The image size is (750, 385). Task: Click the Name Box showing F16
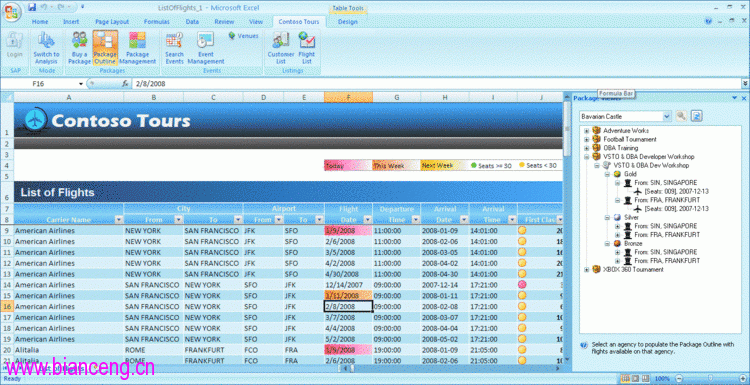40,83
